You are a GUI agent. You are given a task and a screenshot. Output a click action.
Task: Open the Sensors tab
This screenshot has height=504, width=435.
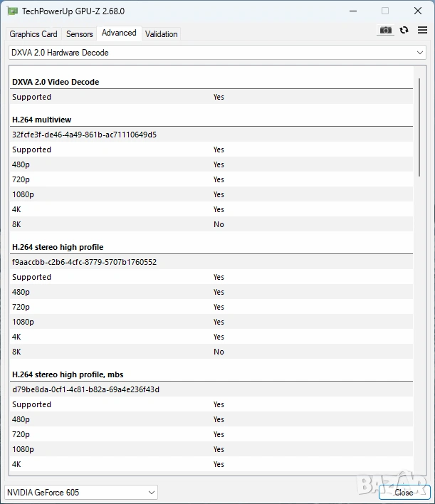pyautogui.click(x=79, y=34)
